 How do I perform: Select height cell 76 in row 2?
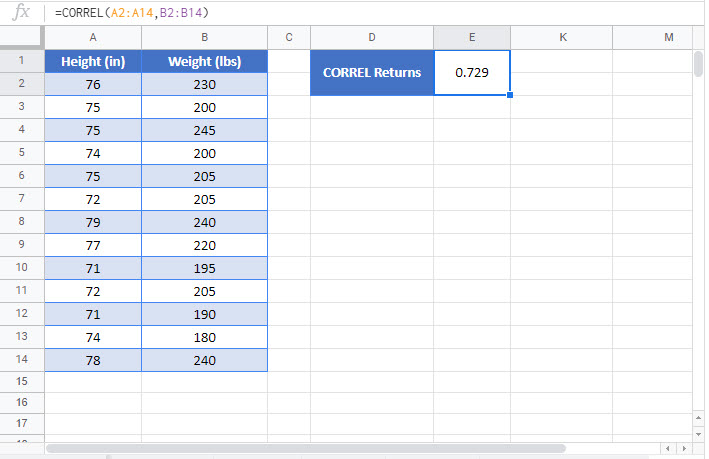93,84
